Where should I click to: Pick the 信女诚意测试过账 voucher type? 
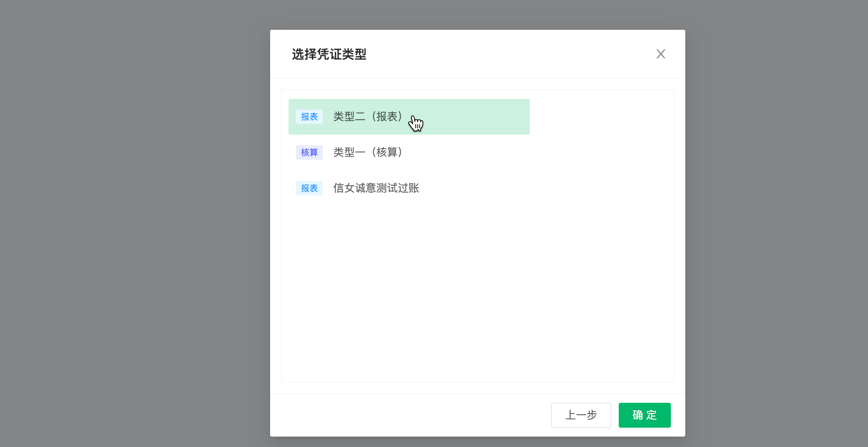(376, 188)
